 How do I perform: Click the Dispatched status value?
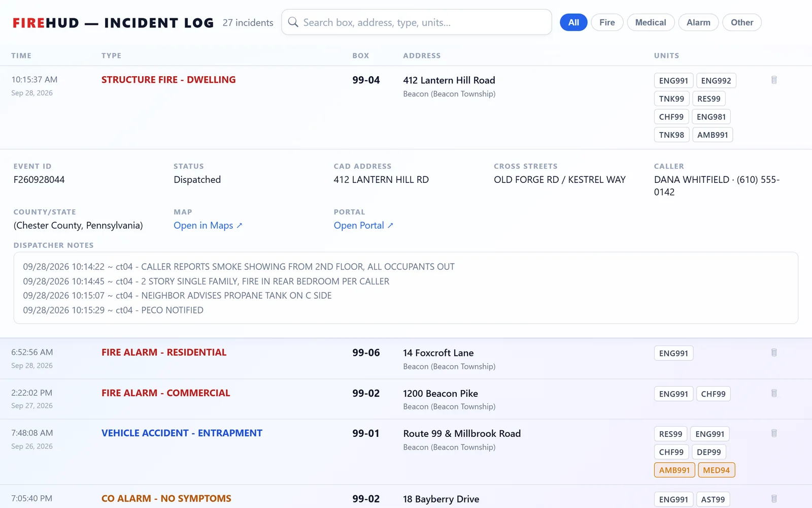tap(197, 180)
